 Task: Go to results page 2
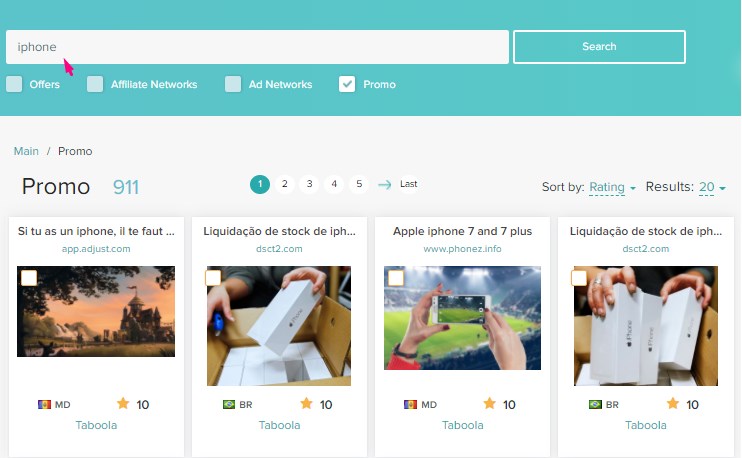pos(284,184)
